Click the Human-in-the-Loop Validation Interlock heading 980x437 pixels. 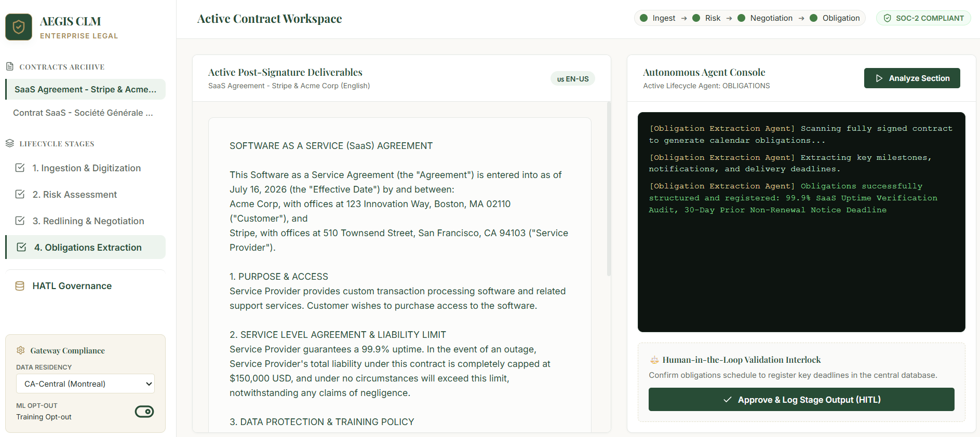tap(742, 360)
